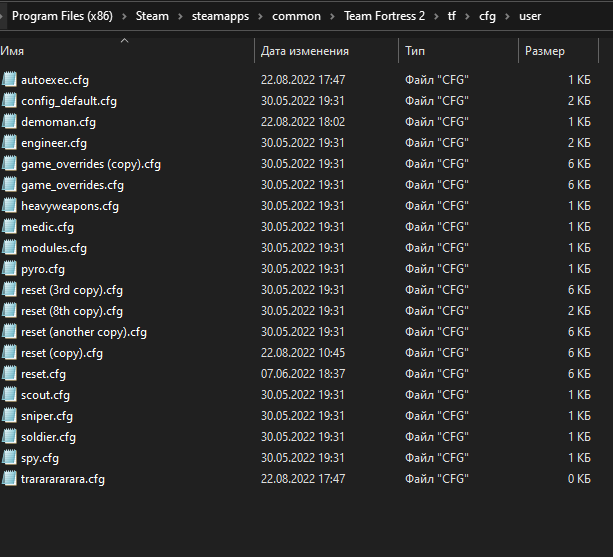Expand chevron after common breadcrumb
This screenshot has width=613, height=557.
332,16
